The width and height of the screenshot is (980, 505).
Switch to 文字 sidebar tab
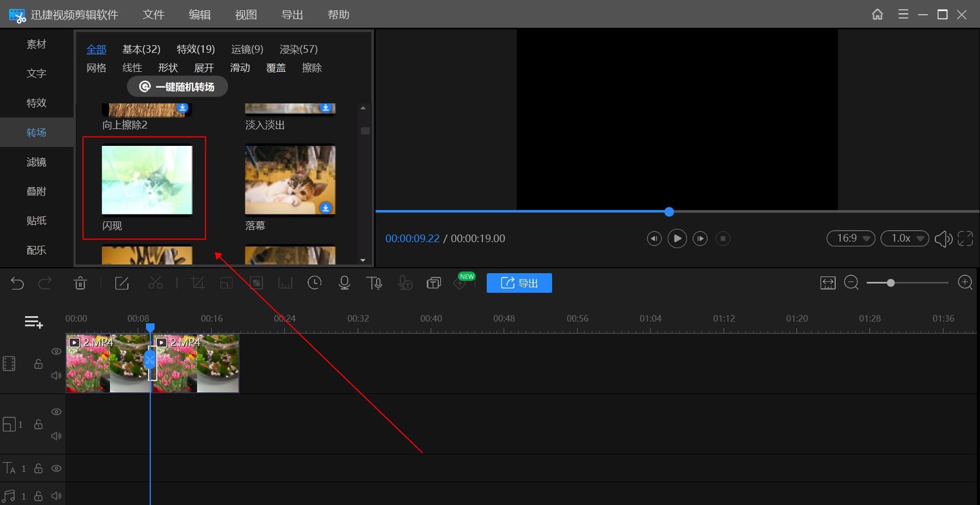pyautogui.click(x=36, y=73)
